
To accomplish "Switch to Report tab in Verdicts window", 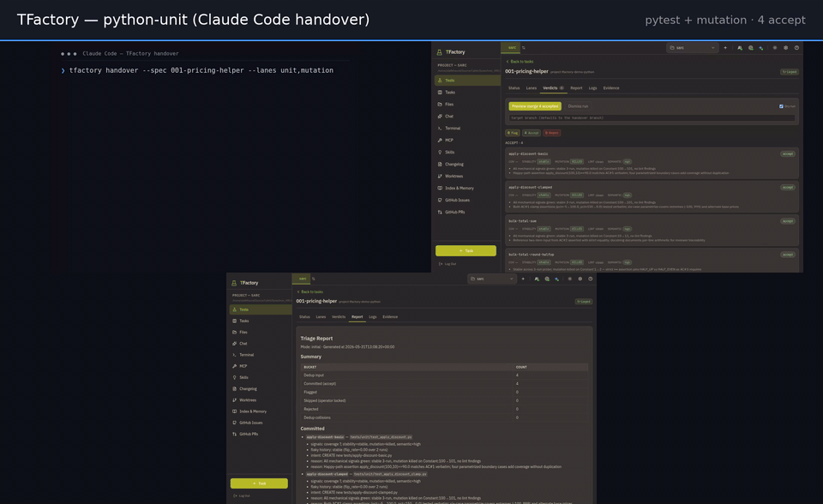I will coord(576,88).
